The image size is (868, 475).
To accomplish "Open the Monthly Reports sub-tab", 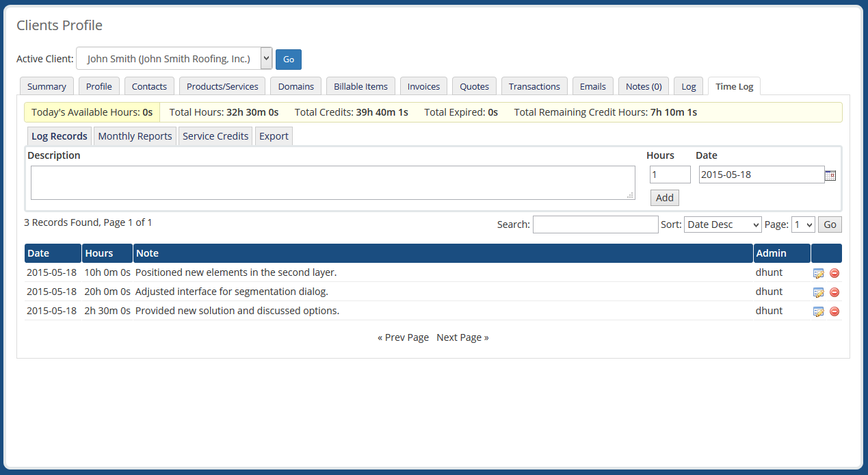I will click(135, 136).
